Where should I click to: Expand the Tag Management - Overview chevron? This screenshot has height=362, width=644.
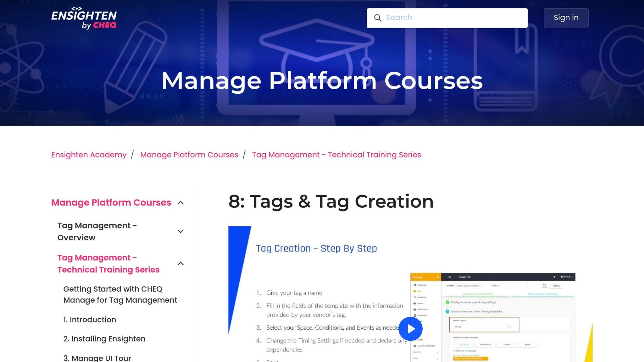tap(180, 231)
